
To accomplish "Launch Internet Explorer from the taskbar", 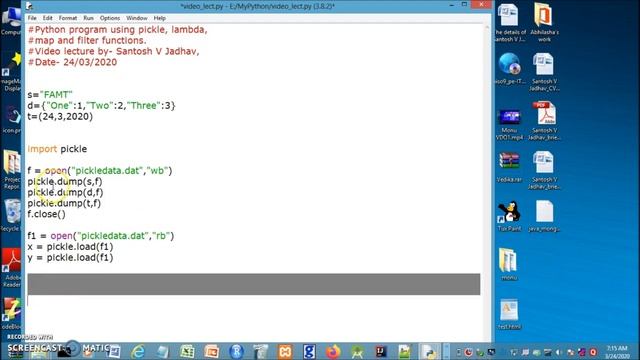I will click(138, 351).
